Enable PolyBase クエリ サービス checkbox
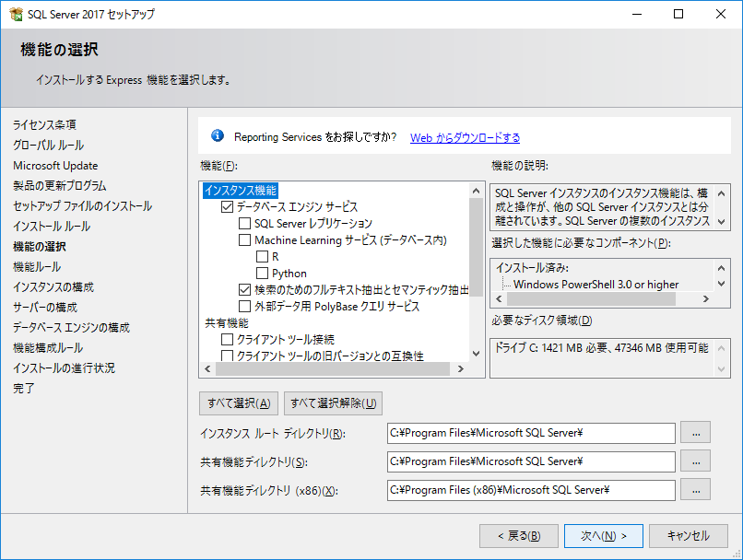743x560 pixels. coord(244,307)
